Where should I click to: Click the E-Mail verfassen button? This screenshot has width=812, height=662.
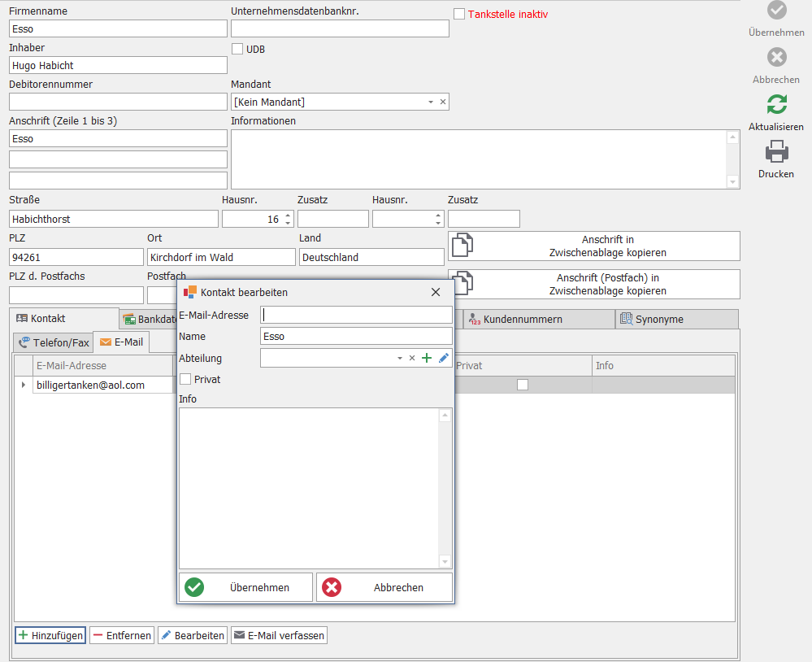279,635
